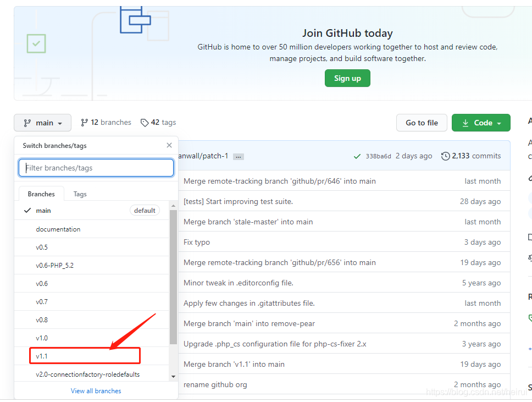This screenshot has height=402, width=532.
Task: Open the 42 tags link
Action: tap(158, 122)
